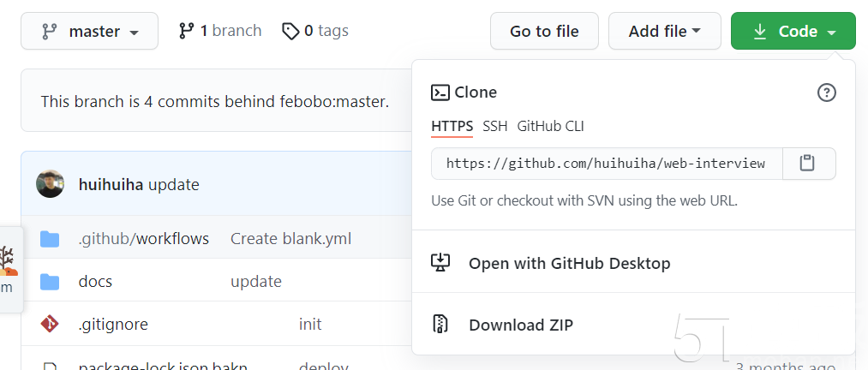868x370 pixels.
Task: Click the docs folder icon
Action: coord(50,282)
